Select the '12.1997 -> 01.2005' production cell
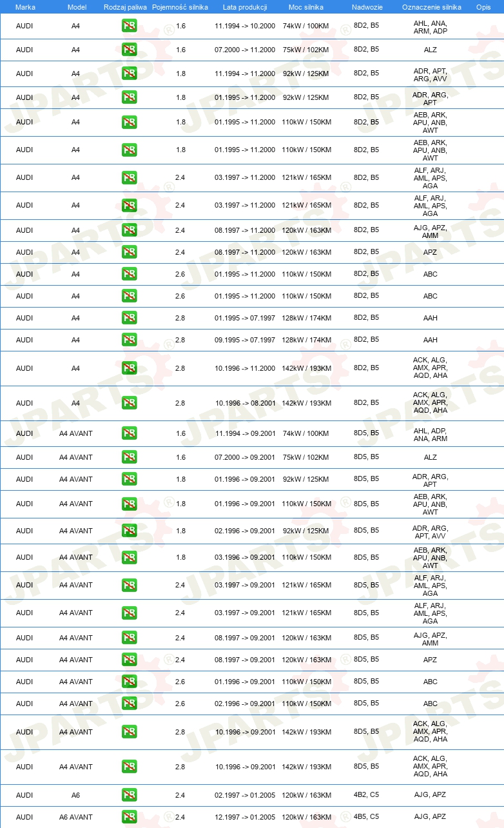Viewport: 504px width, 828px height. point(245,817)
